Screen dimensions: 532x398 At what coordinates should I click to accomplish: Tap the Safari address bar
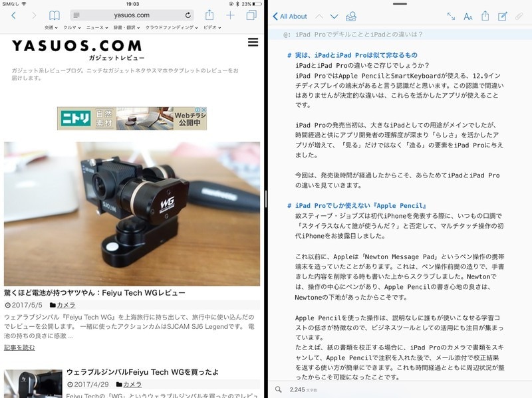[x=133, y=14]
